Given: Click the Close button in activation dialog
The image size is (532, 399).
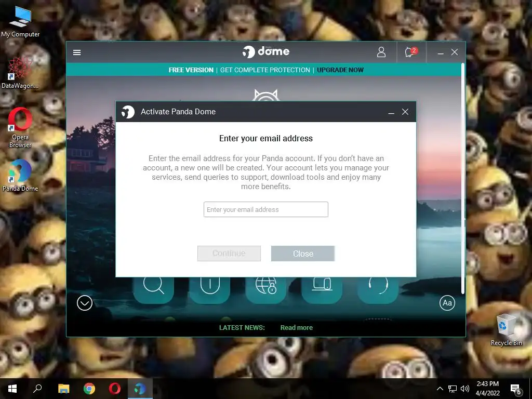Looking at the screenshot, I should [303, 254].
